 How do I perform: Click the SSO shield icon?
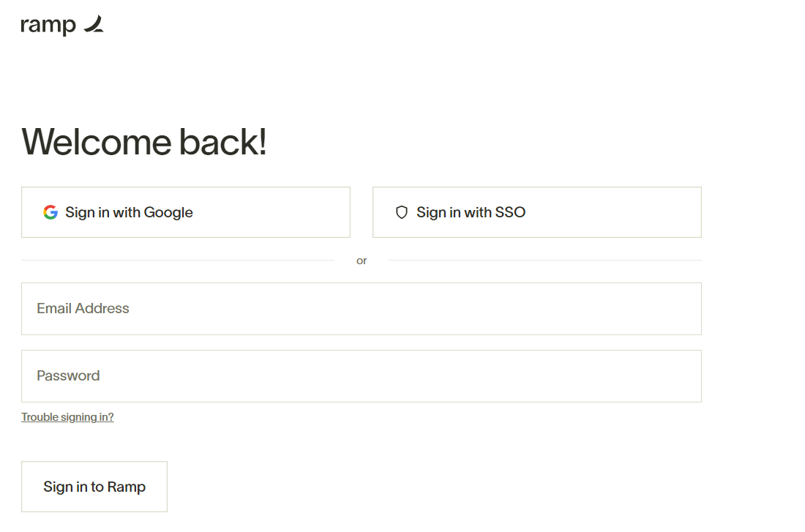(402, 212)
